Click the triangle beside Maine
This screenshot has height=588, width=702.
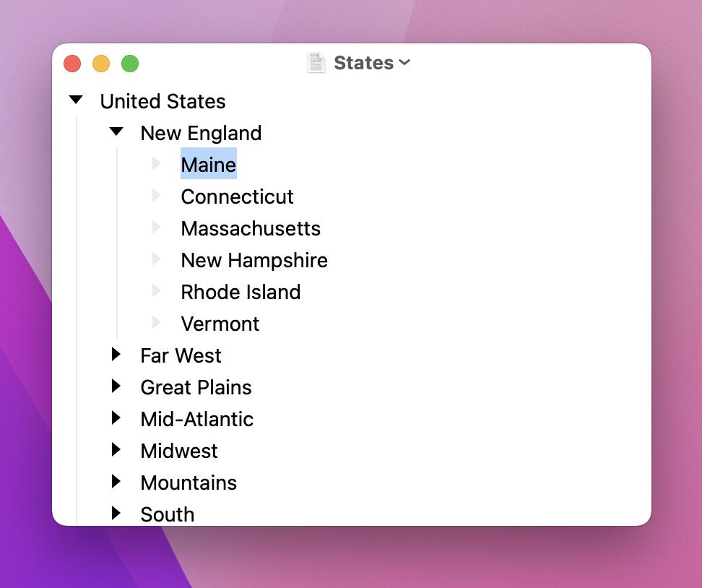coord(156,163)
